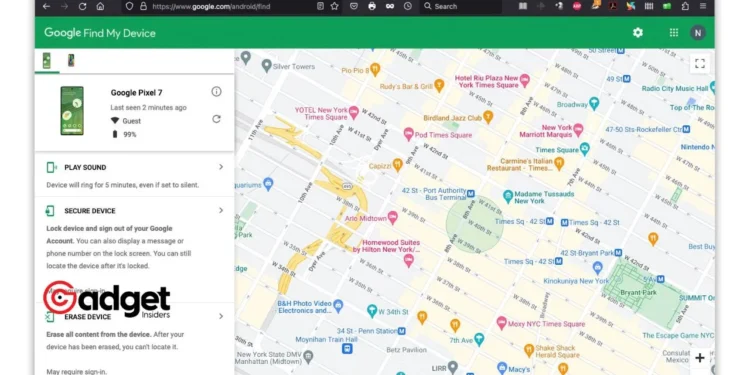Click Carmine's Italian Restaurant marker
750x375 pixels.
[559, 164]
